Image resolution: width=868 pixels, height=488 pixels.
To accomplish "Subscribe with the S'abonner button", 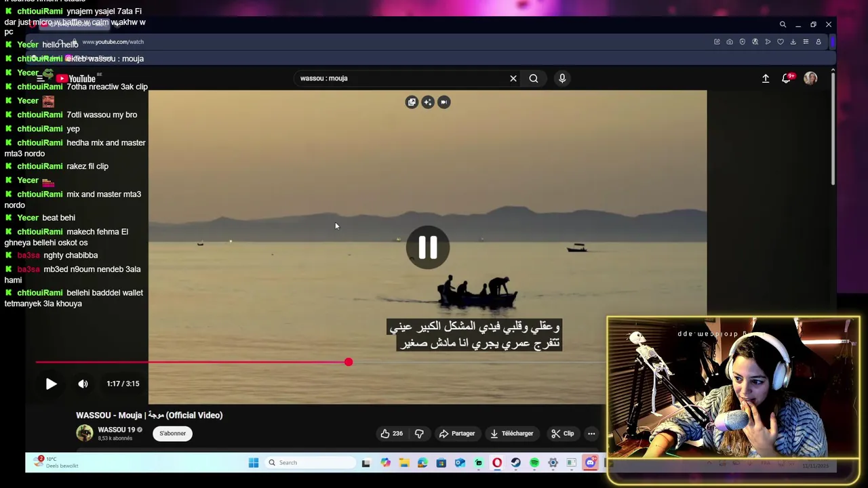I will 173,433.
